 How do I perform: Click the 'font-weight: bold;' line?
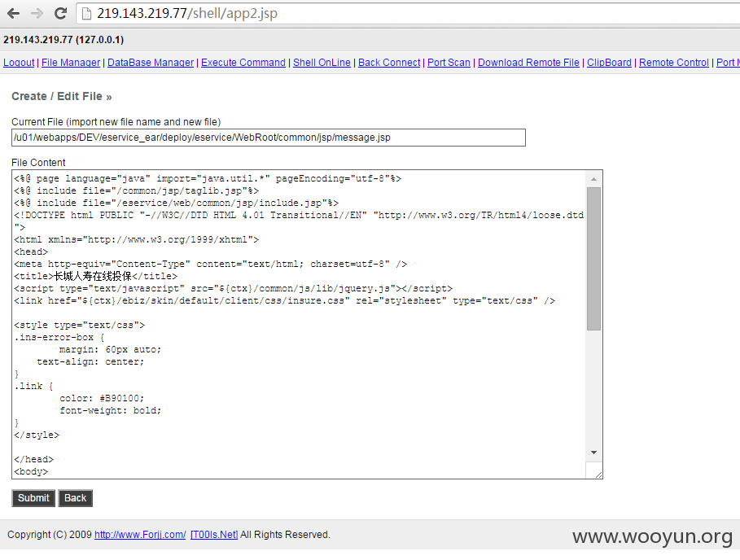click(111, 410)
